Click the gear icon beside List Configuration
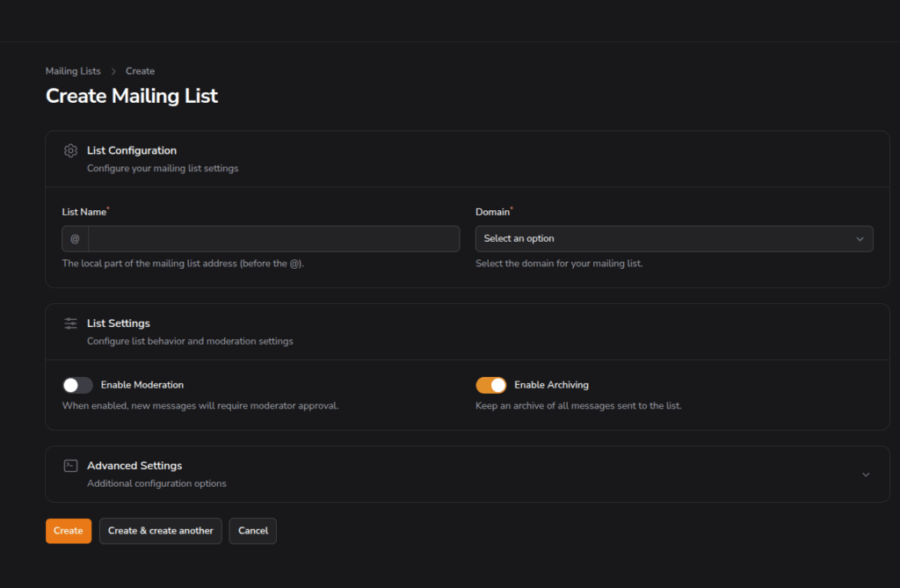 pyautogui.click(x=71, y=150)
